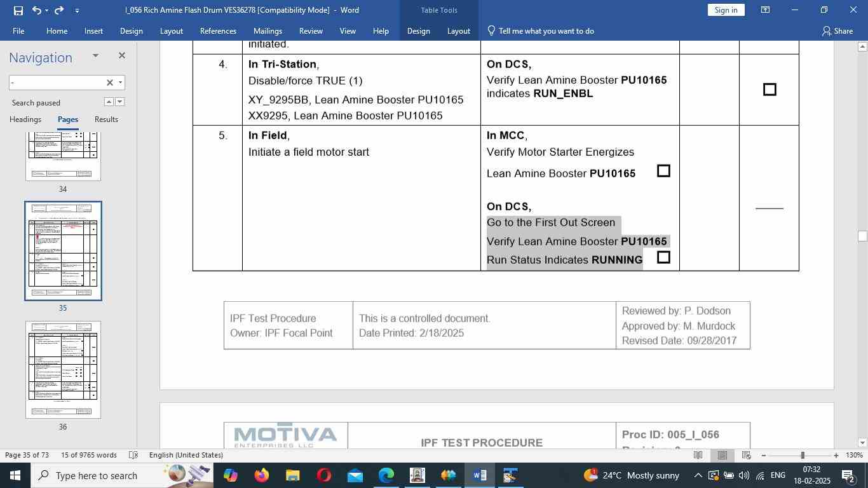
Task: Share the document
Action: click(837, 30)
